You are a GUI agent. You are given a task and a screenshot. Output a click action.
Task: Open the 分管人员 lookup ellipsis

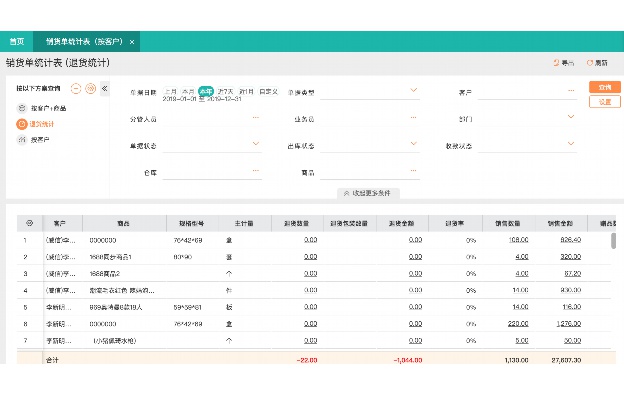tap(255, 117)
